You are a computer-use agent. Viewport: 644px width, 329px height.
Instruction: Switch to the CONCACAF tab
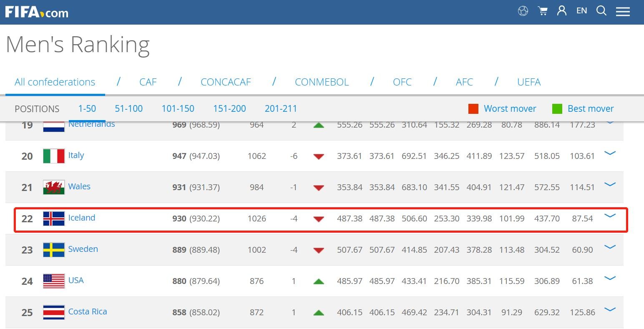click(226, 82)
